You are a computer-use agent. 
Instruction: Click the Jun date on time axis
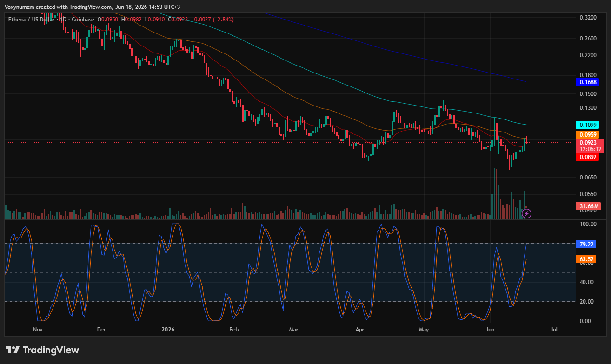(490, 329)
